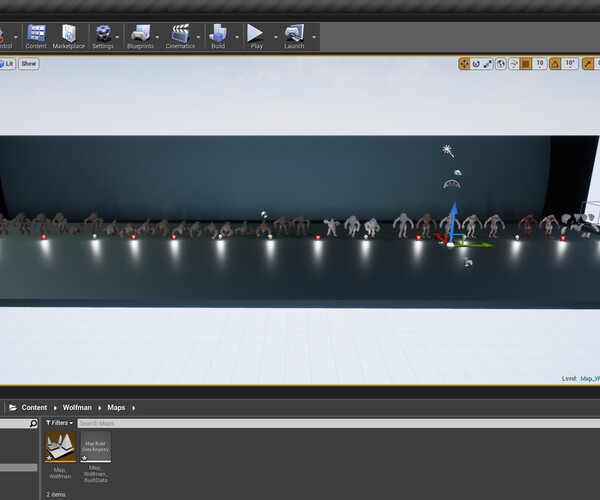This screenshot has width=600, height=500.
Task: Toggle grid snapping in viewport
Action: (x=526, y=64)
